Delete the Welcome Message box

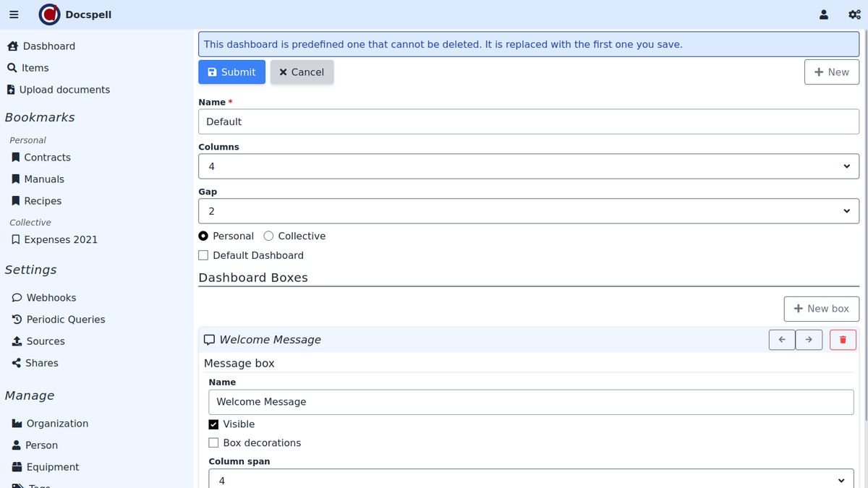[x=843, y=340]
